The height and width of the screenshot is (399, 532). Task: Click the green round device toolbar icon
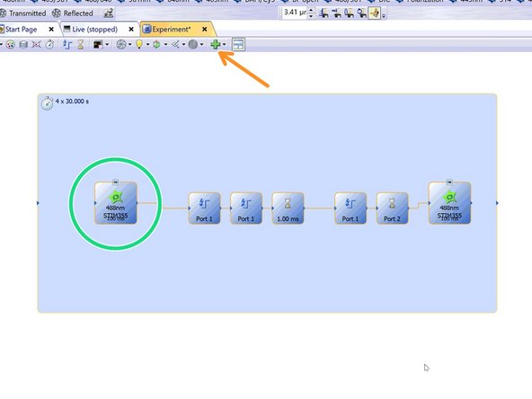pyautogui.click(x=156, y=44)
